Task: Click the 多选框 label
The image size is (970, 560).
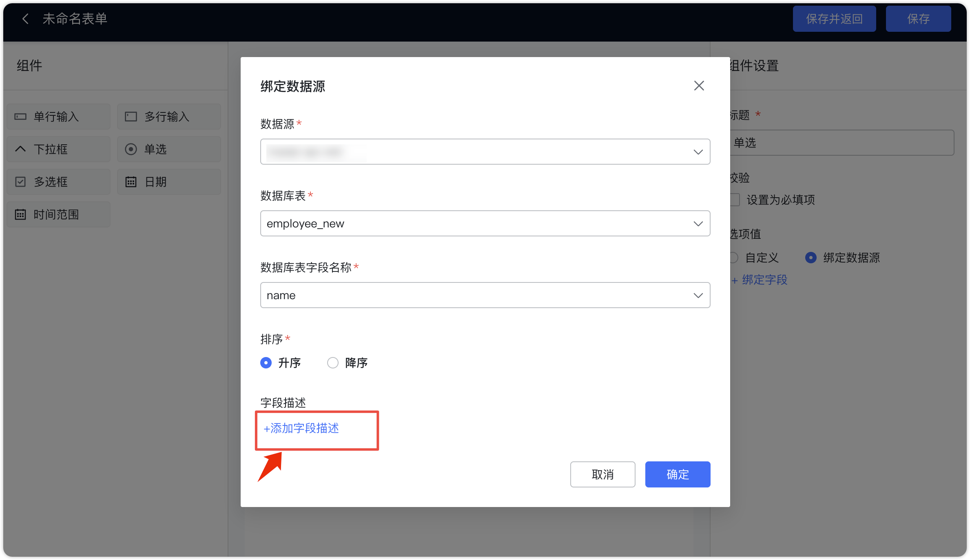Action: coord(51,182)
